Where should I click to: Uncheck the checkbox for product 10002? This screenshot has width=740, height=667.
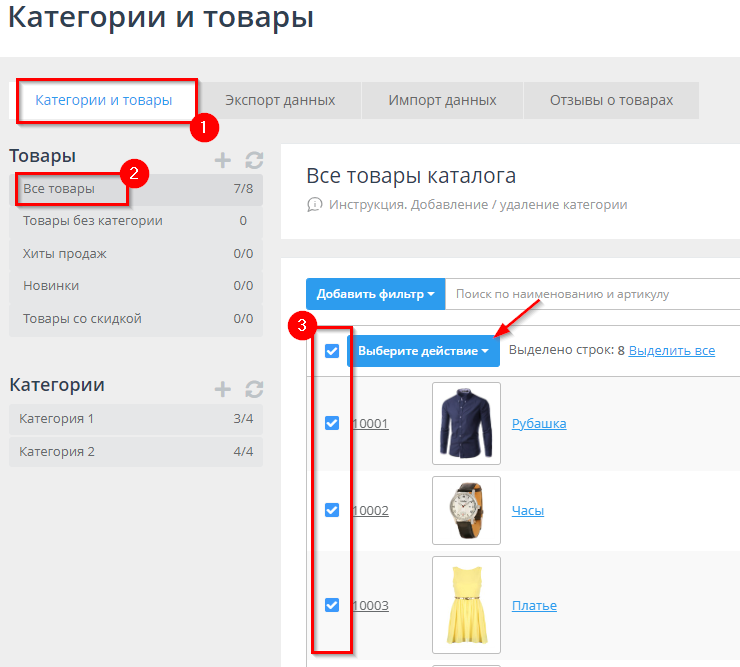(332, 510)
